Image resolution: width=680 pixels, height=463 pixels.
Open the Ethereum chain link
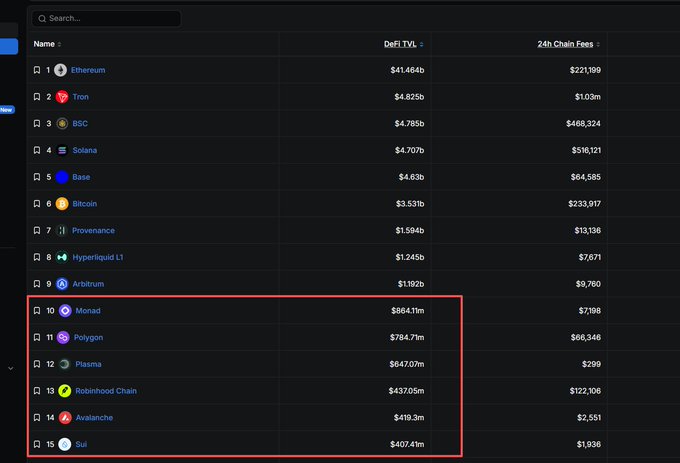coord(88,70)
